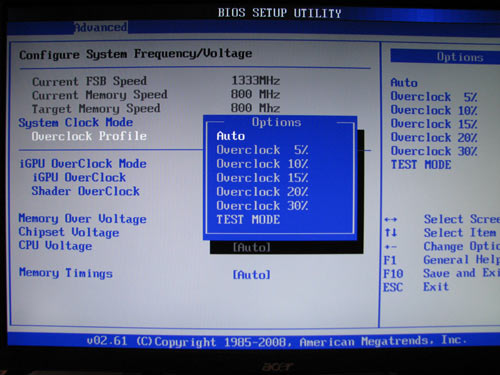Select the System Clock Mode setting
The width and height of the screenshot is (500, 375).
pos(76,123)
